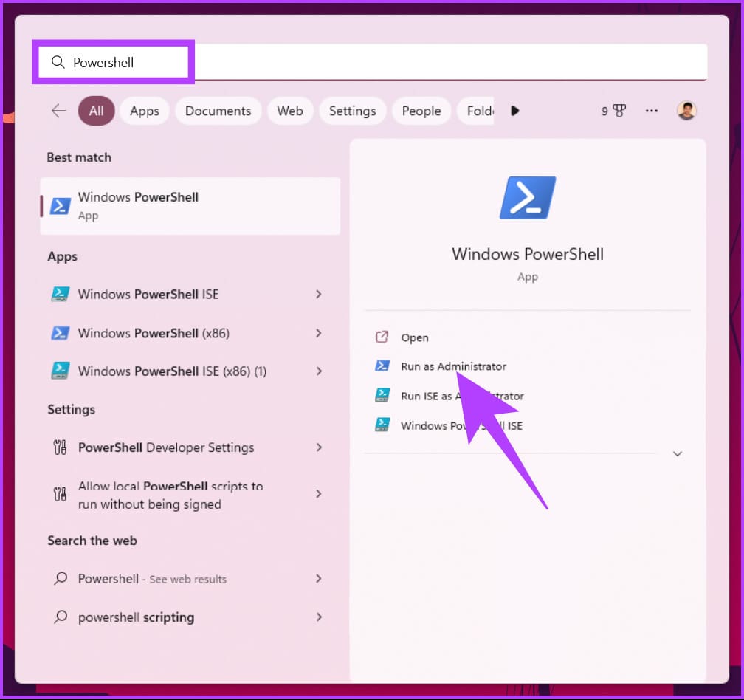
Task: Switch to the Documents filter tab
Action: (218, 111)
